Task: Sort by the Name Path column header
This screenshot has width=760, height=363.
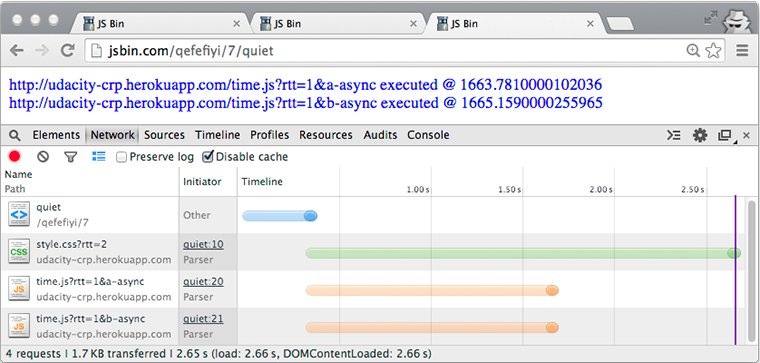Action: click(x=90, y=182)
